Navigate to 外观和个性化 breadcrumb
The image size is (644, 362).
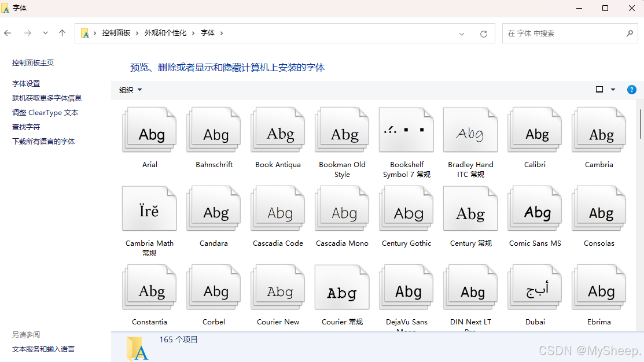[x=165, y=33]
